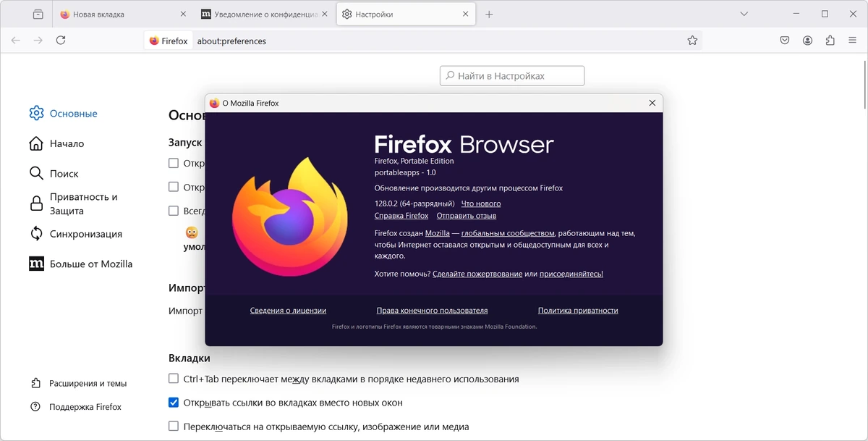Switch to the Новая вкладка tab
The width and height of the screenshot is (868, 441).
point(124,14)
